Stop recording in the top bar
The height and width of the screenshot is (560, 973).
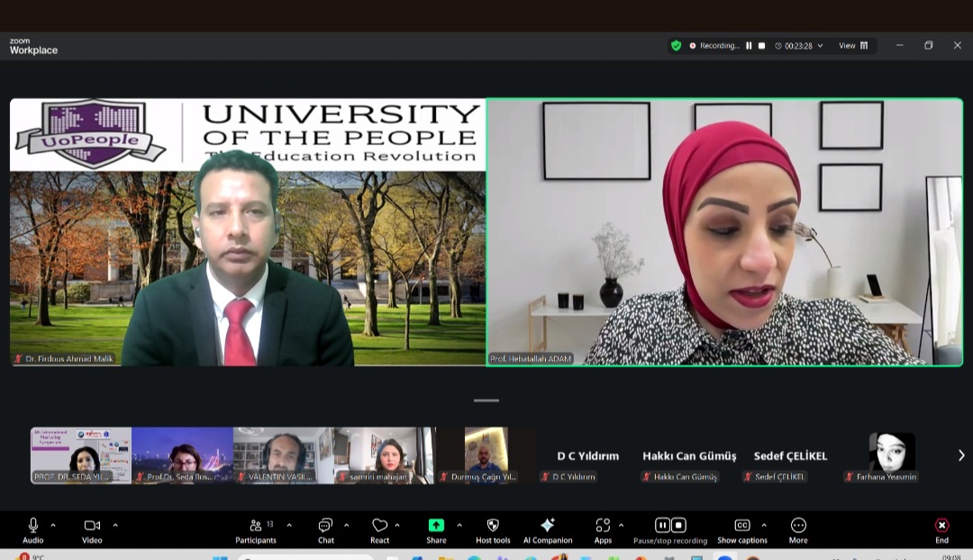[761, 46]
